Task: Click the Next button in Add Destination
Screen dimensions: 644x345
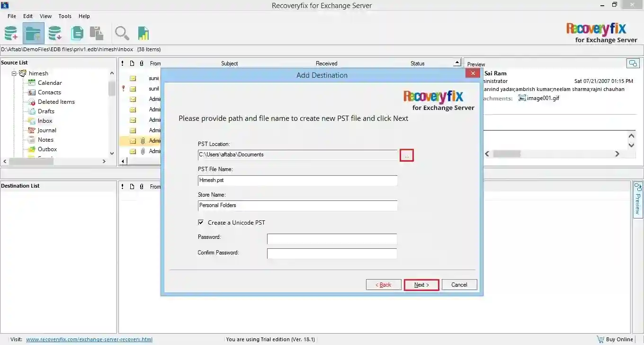Action: 421,285
